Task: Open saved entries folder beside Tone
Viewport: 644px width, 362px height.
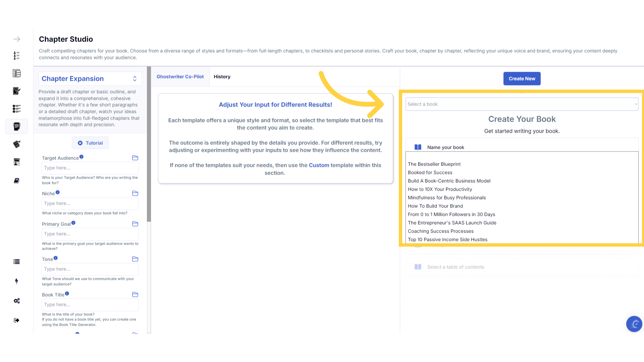Action: 135,259
